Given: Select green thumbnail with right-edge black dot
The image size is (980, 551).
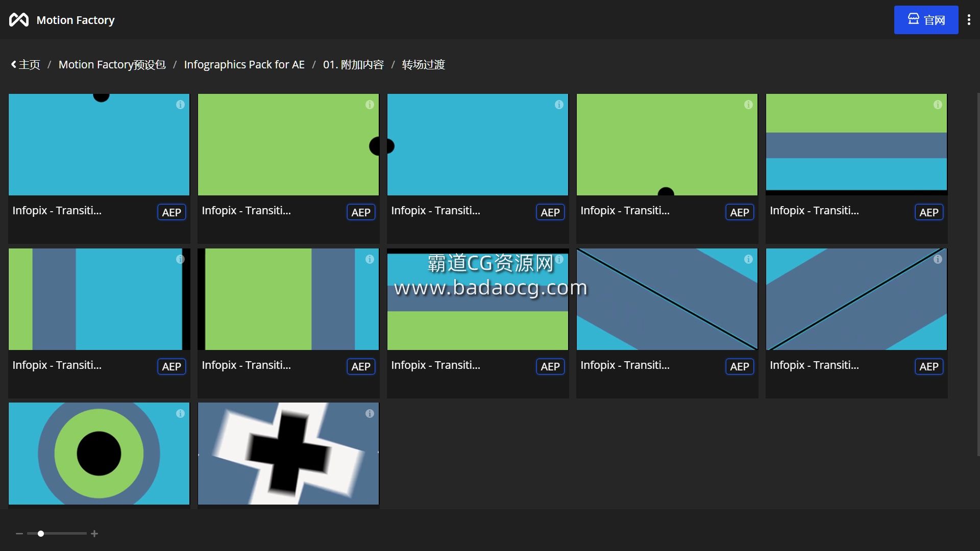Looking at the screenshot, I should coord(288,144).
